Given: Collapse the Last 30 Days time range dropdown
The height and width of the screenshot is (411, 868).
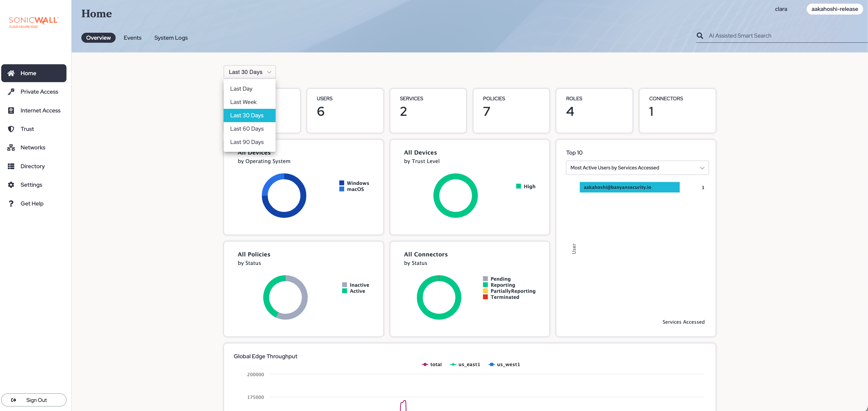Looking at the screenshot, I should pos(250,72).
